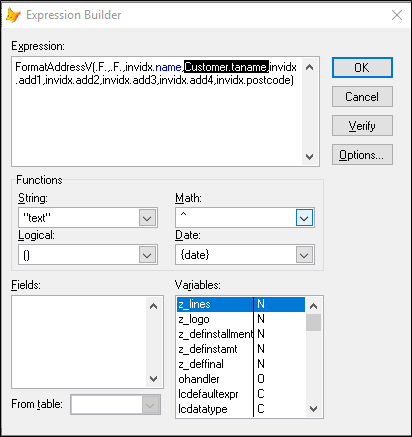412x437 pixels.
Task: Click up arrow in Fields list scrollbar
Action: (153, 306)
